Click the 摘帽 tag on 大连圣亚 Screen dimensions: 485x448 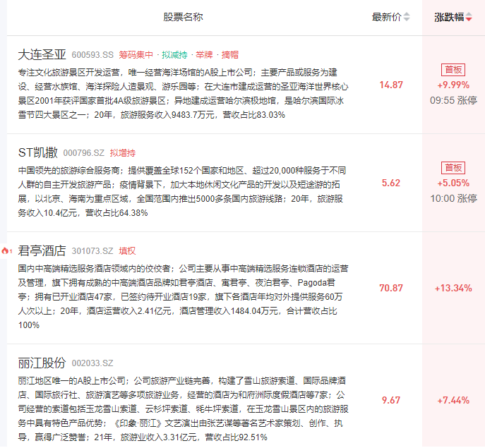pos(230,55)
